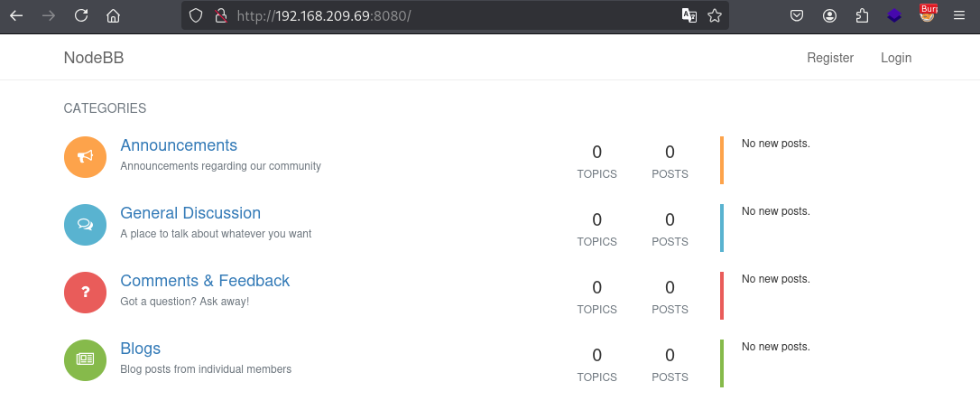Open the Comments & Feedback category
980x419 pixels.
205,280
